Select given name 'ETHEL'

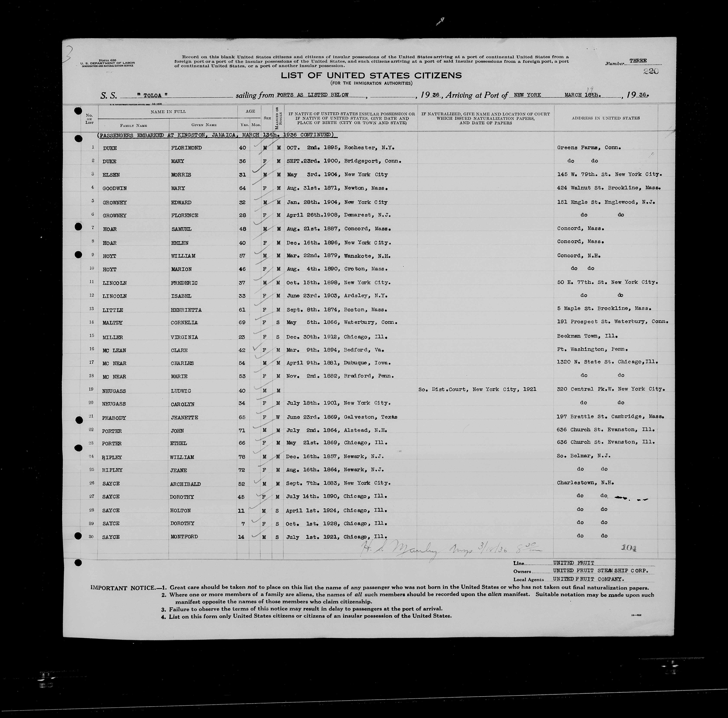click(x=179, y=443)
